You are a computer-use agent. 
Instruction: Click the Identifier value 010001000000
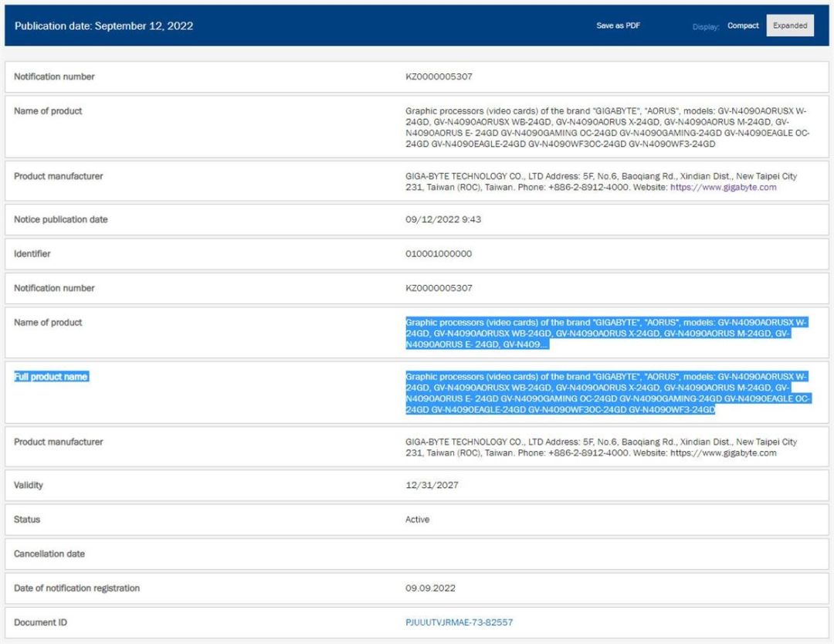[x=439, y=254]
